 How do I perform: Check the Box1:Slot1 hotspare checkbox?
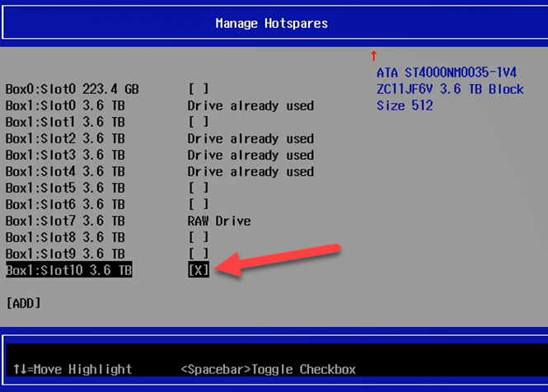click(x=198, y=122)
